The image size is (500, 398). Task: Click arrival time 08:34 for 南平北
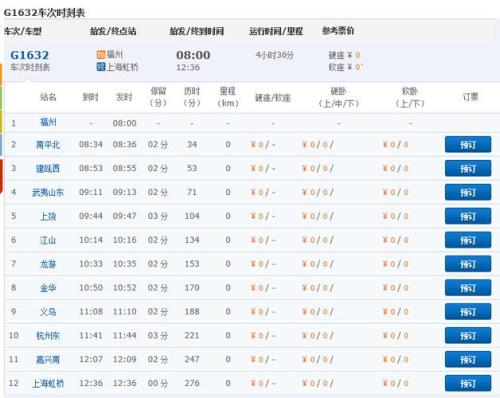click(x=91, y=144)
